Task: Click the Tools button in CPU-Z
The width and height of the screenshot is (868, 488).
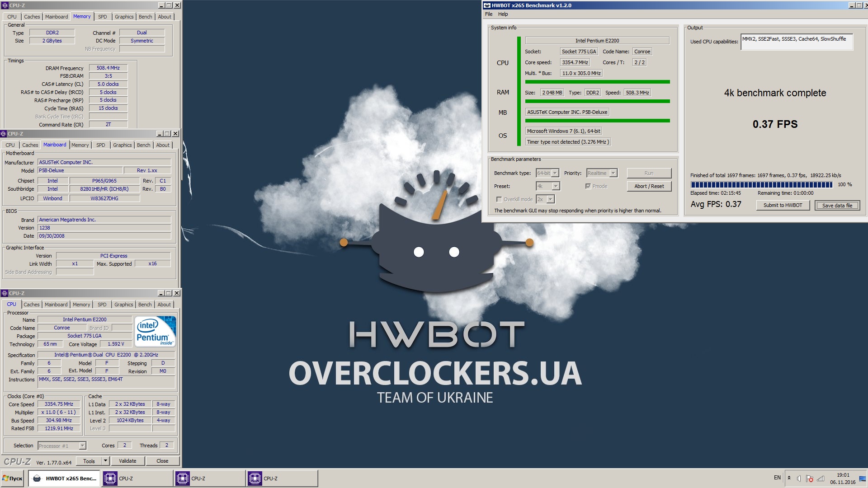Action: [89, 461]
